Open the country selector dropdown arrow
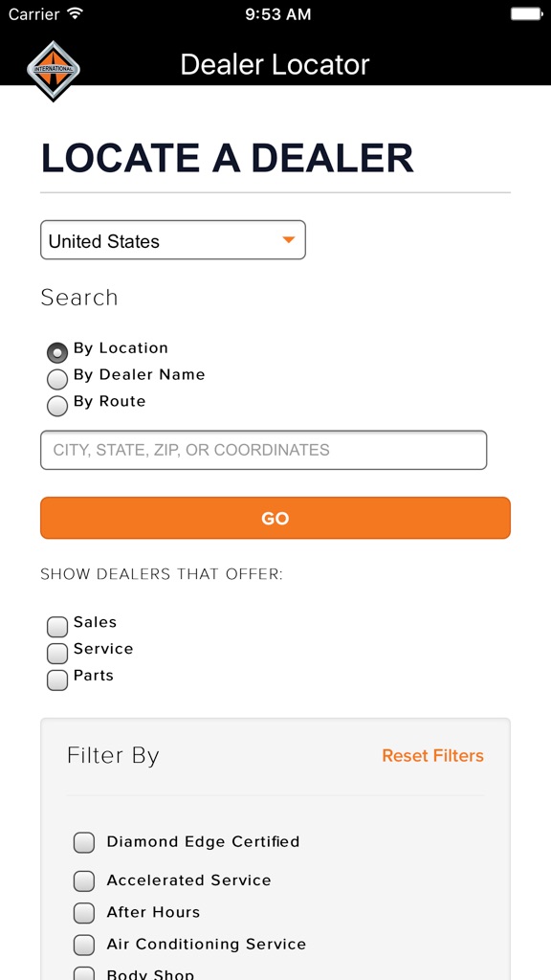The width and height of the screenshot is (551, 980). pyautogui.click(x=288, y=240)
